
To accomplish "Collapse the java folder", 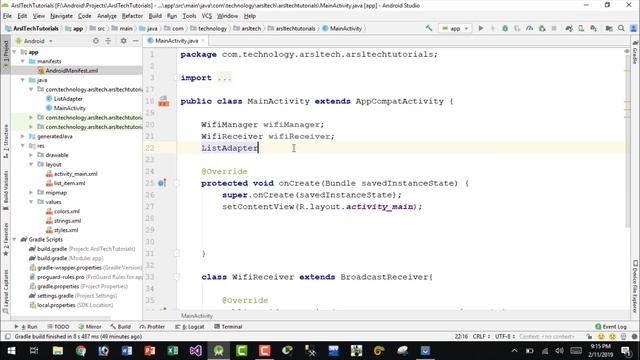I will point(23,80).
